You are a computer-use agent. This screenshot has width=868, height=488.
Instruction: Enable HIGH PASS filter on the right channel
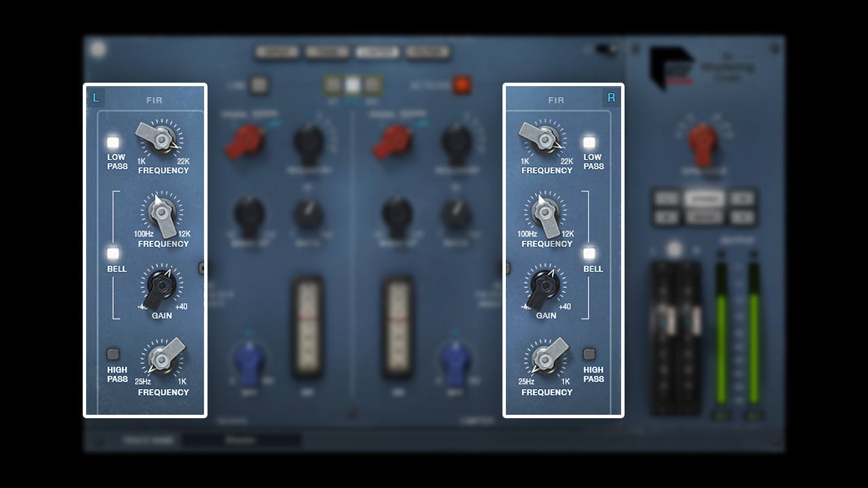coord(589,353)
